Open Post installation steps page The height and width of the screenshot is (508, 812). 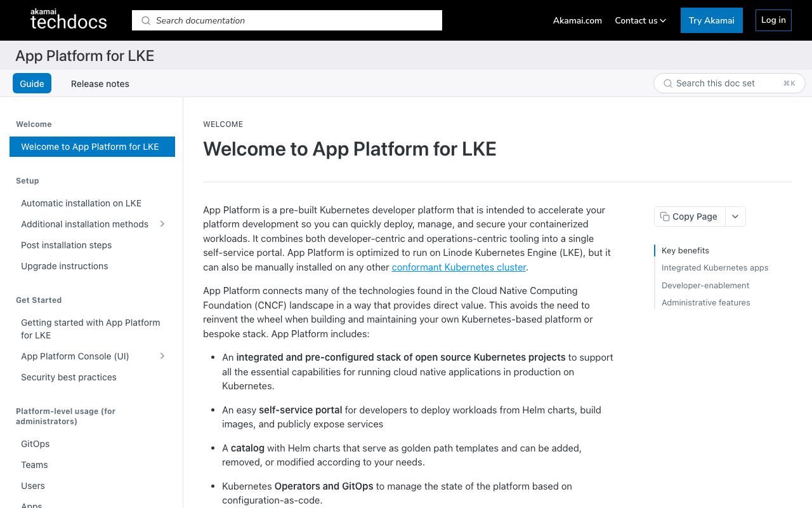point(66,245)
